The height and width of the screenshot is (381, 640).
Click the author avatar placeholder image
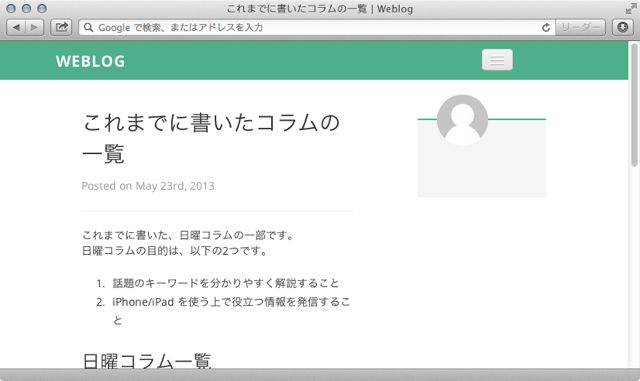pos(462,120)
